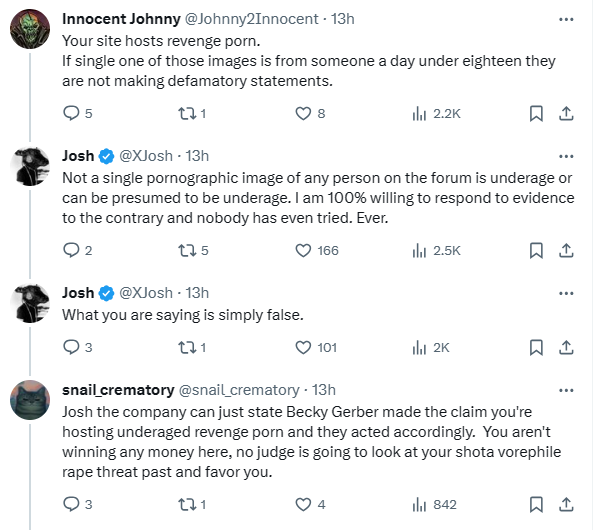Click Innocent Johnny's green profile avatar

(x=30, y=31)
